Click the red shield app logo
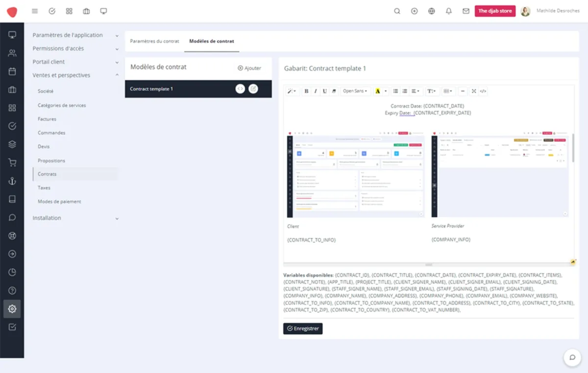The height and width of the screenshot is (373, 588). [12, 12]
